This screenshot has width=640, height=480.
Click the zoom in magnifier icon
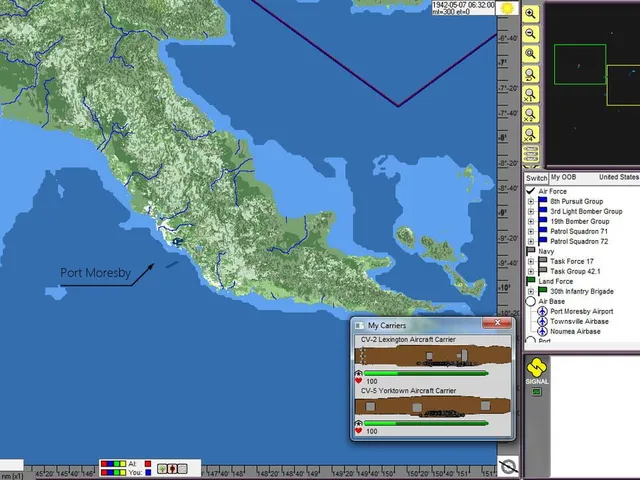[530, 14]
